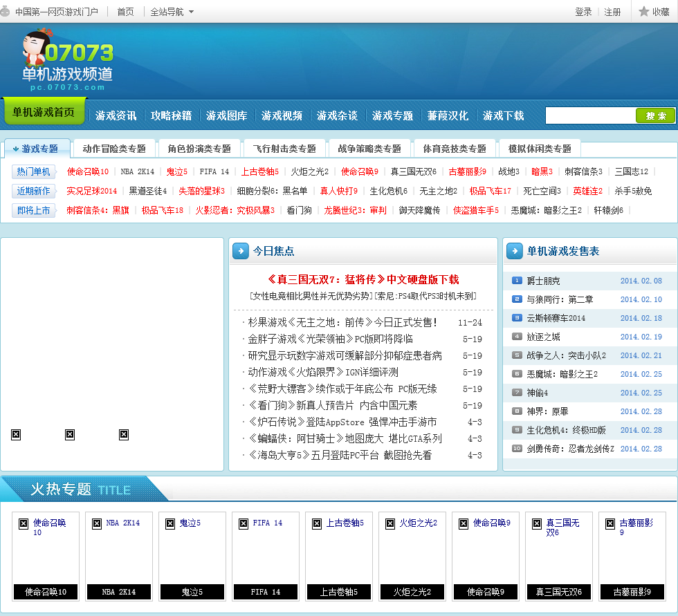Click the 07073 site logo
The image size is (678, 616).
tap(68, 59)
